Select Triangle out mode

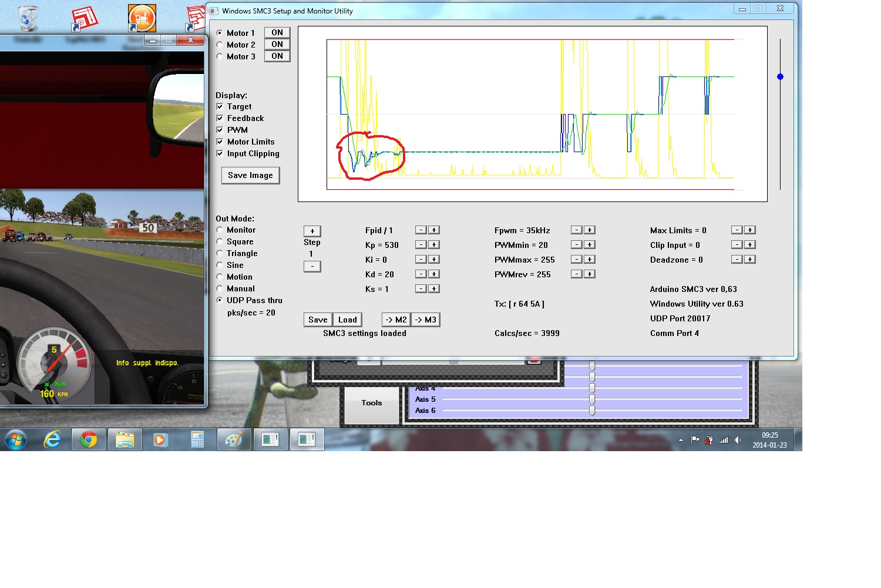tap(220, 253)
